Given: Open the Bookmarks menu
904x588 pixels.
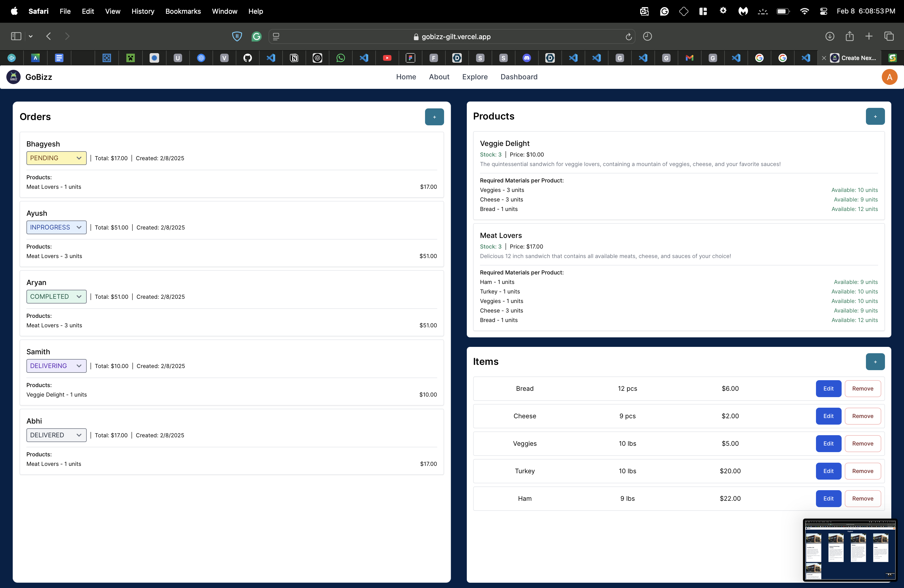Looking at the screenshot, I should click(x=183, y=11).
